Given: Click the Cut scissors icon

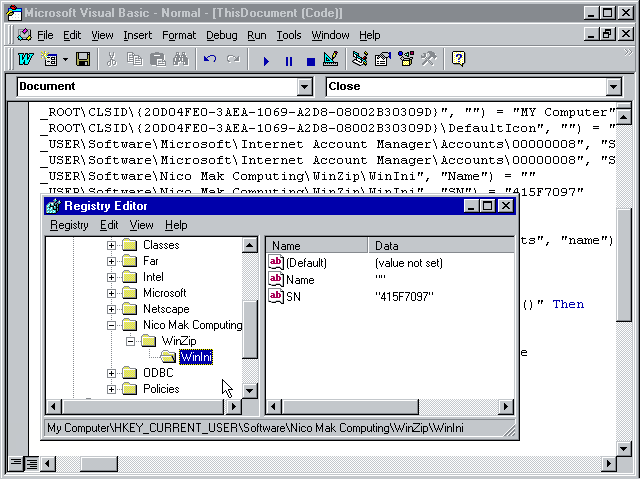Looking at the screenshot, I should (x=111, y=60).
